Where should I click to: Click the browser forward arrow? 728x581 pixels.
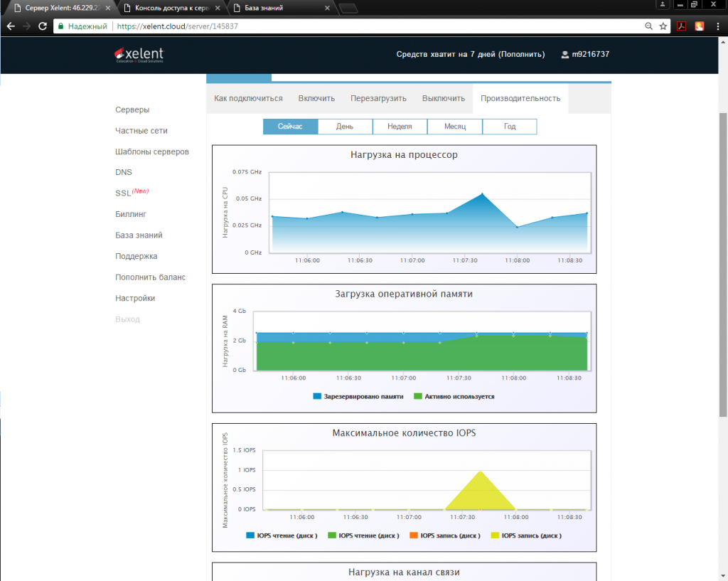[26, 26]
